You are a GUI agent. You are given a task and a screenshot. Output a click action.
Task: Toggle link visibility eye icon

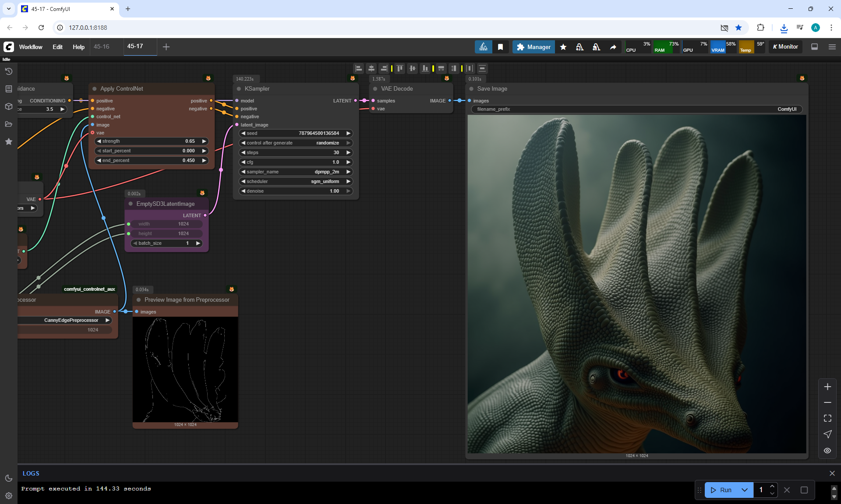[827, 451]
